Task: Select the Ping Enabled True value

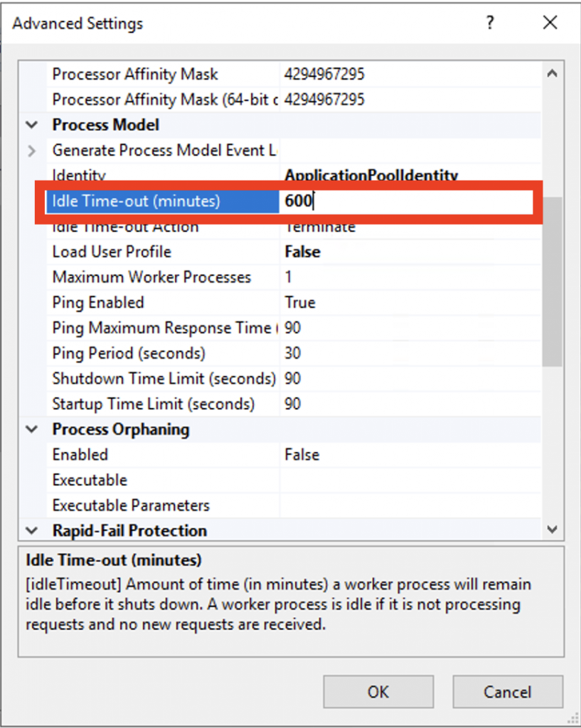Action: pos(300,302)
